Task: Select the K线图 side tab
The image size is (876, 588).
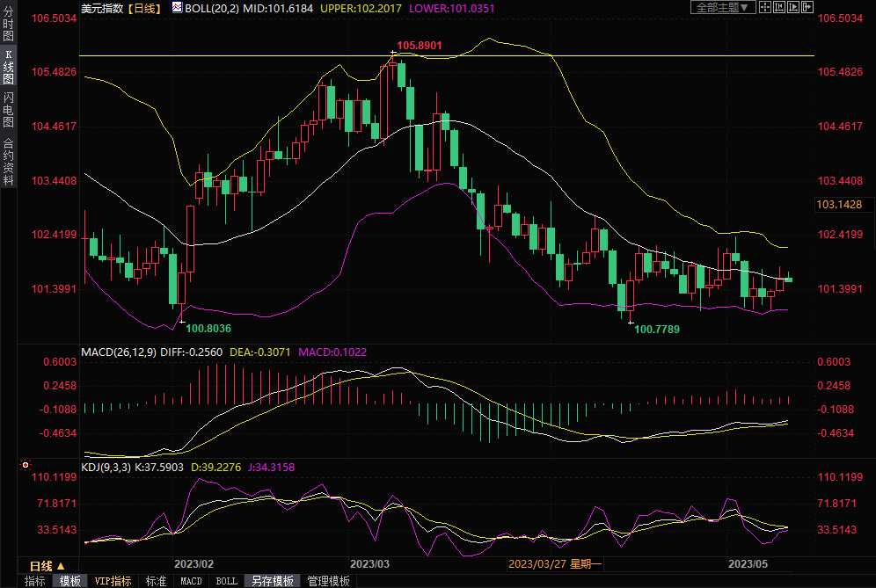Action: pyautogui.click(x=9, y=67)
